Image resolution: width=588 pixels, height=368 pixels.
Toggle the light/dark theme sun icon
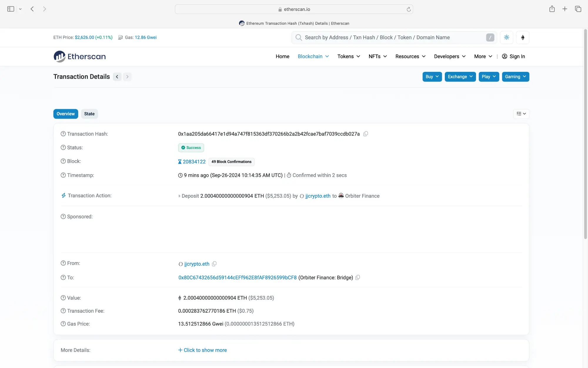click(507, 37)
